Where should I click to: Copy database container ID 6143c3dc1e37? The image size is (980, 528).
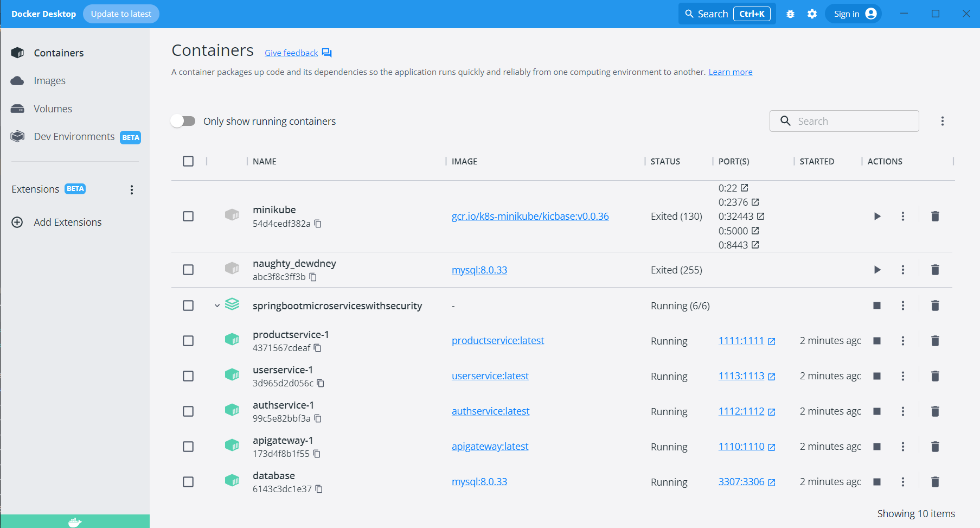click(x=319, y=489)
